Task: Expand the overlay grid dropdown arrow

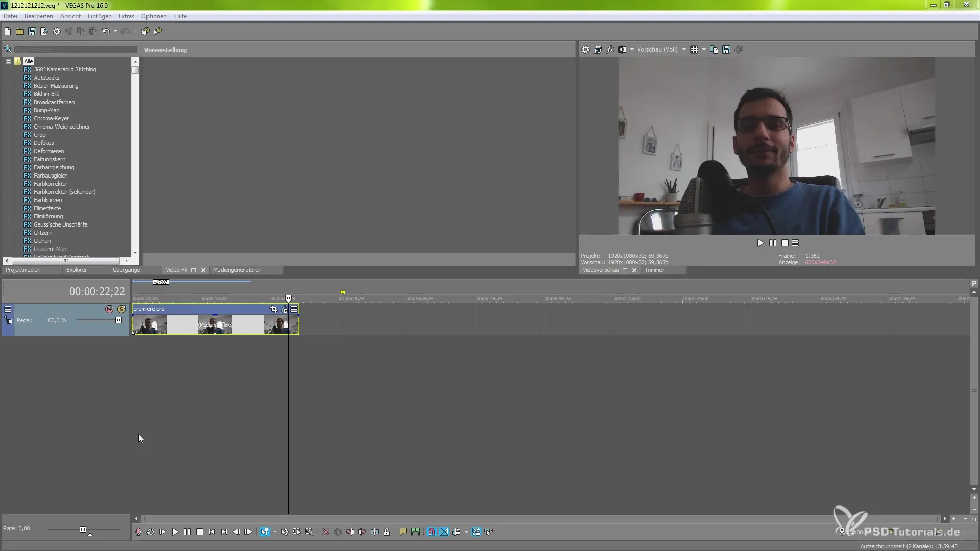Action: (704, 49)
